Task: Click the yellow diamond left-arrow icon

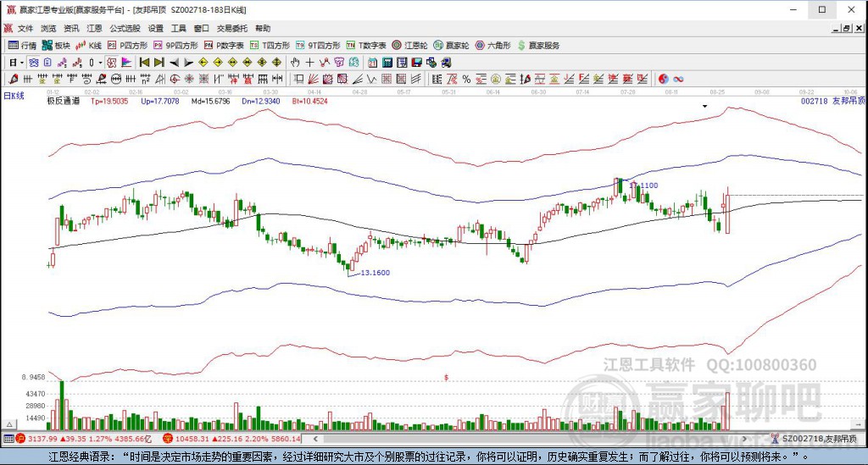Action: pyautogui.click(x=203, y=63)
